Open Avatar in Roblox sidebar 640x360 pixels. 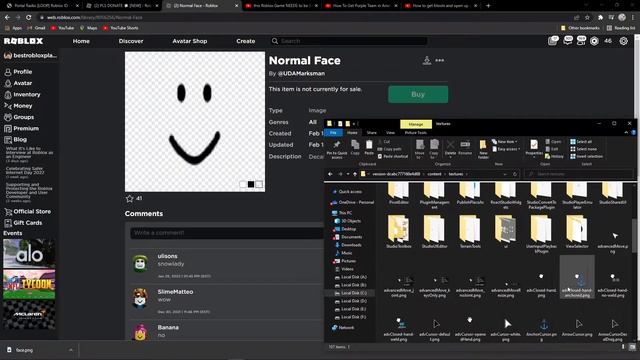pyautogui.click(x=18, y=83)
